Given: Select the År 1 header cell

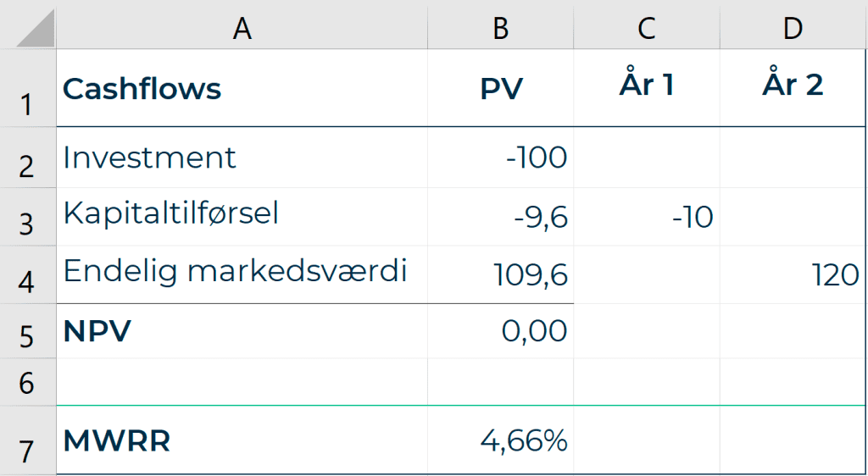Looking at the screenshot, I should click(647, 88).
